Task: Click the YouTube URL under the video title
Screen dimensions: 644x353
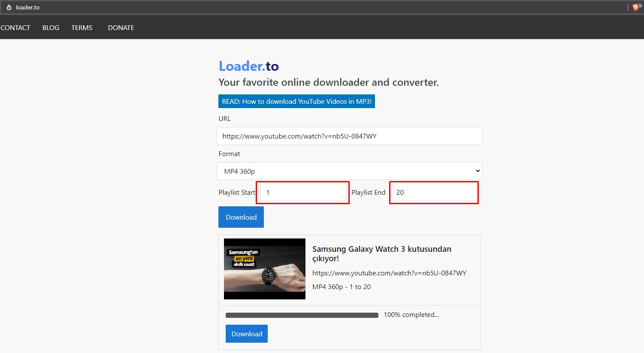Action: coord(389,273)
